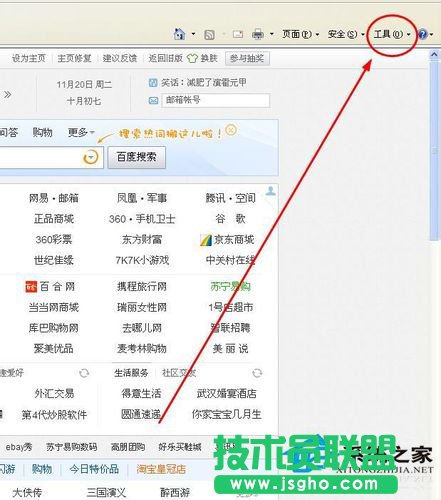Click the Print icon
Image resolution: width=441 pixels, height=500 pixels.
pyautogui.click(x=258, y=34)
